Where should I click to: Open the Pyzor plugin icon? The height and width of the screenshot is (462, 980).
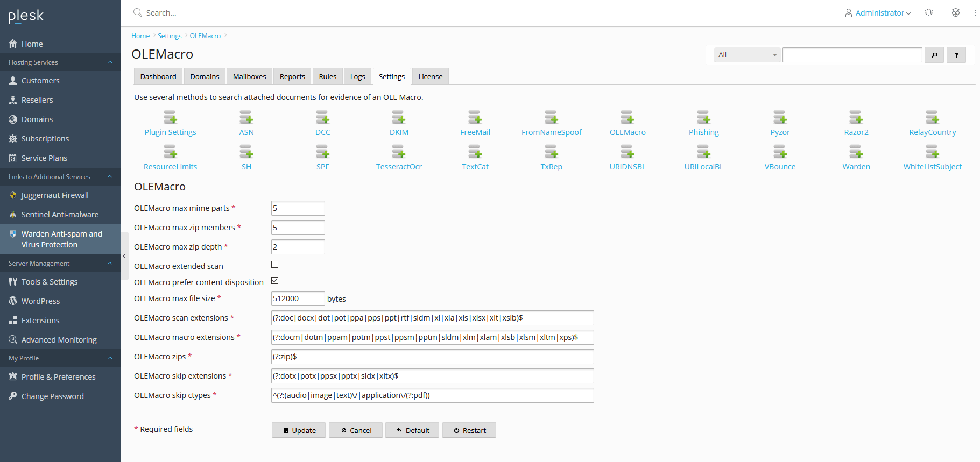[x=780, y=117]
